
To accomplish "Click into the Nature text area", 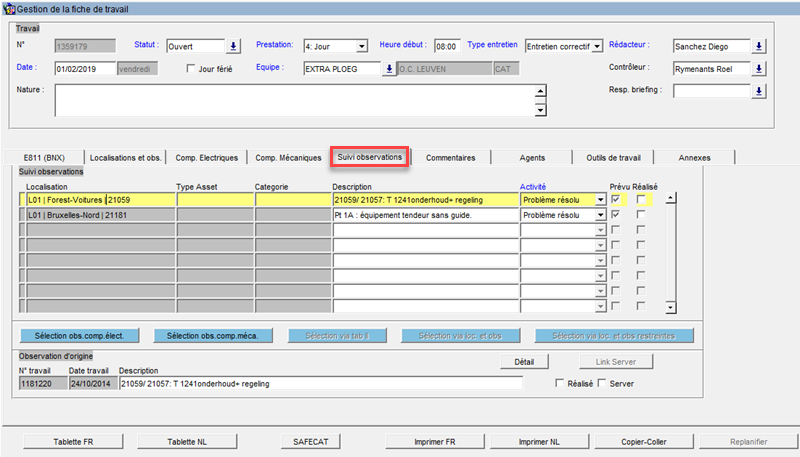I will click(295, 100).
